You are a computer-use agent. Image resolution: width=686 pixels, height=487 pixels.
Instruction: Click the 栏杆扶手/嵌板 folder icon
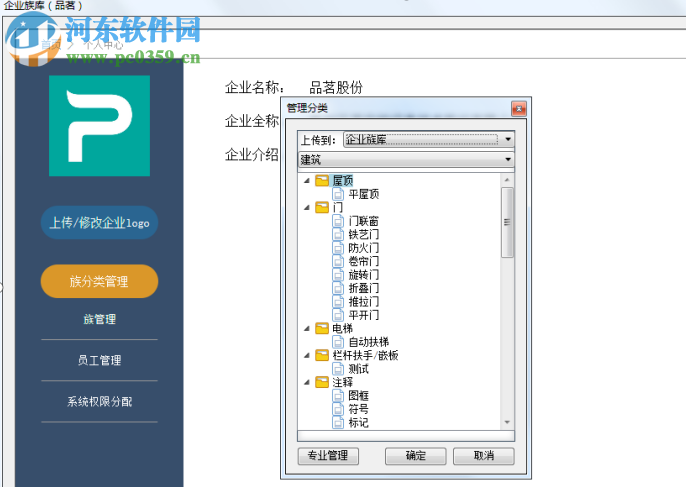click(322, 355)
